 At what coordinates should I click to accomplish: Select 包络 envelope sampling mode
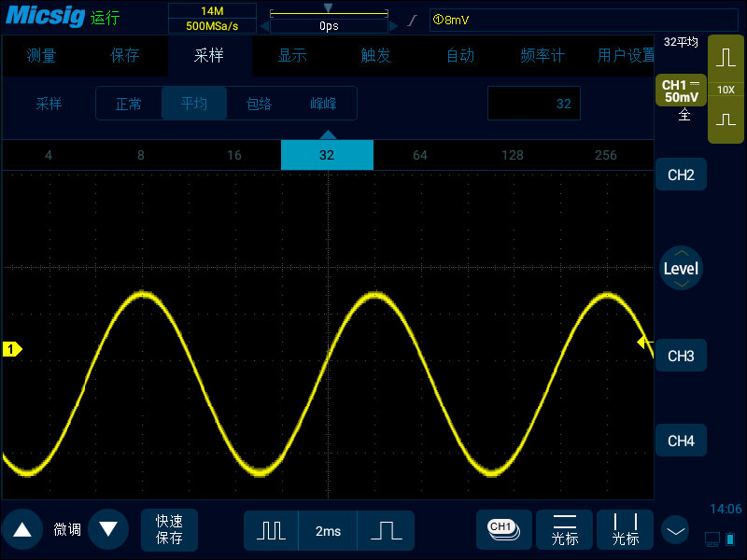click(259, 104)
